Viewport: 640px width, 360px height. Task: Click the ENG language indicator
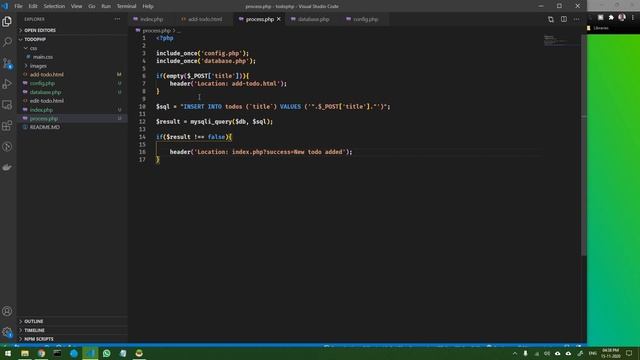click(x=593, y=353)
